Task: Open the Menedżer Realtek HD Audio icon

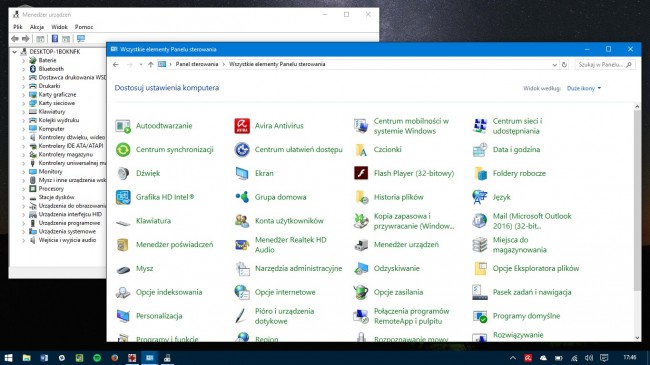Action: pyautogui.click(x=242, y=245)
